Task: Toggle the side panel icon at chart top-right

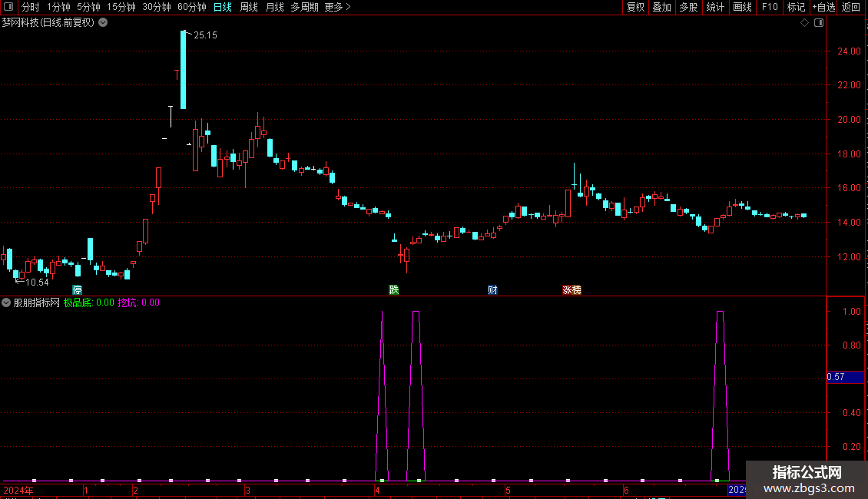Action: click(819, 23)
